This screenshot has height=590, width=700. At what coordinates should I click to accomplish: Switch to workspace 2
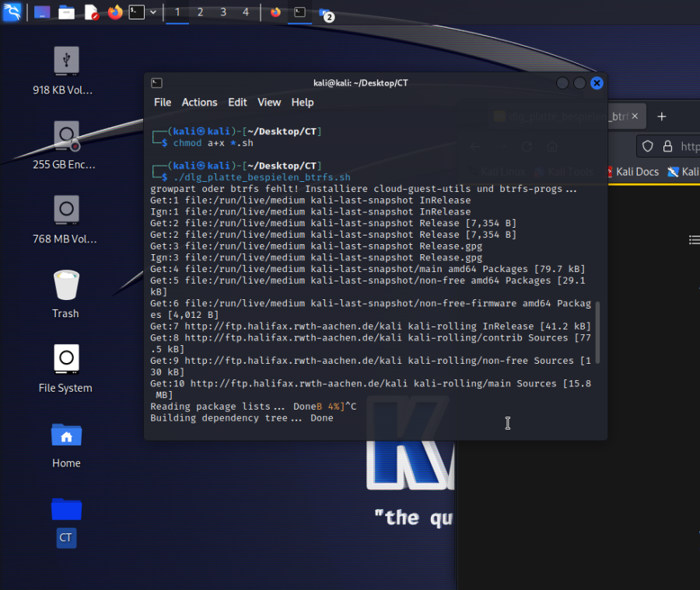tap(200, 12)
